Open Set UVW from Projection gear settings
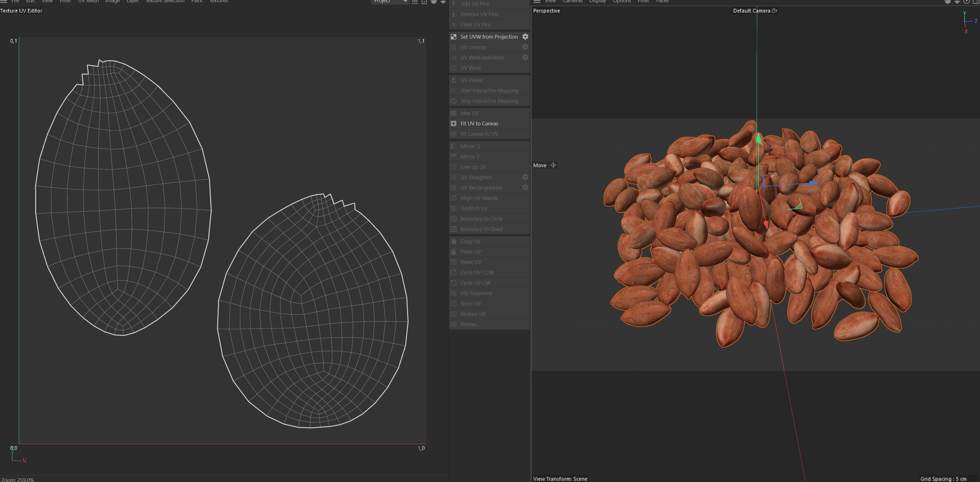Screen dimensions: 980x482 (525, 37)
